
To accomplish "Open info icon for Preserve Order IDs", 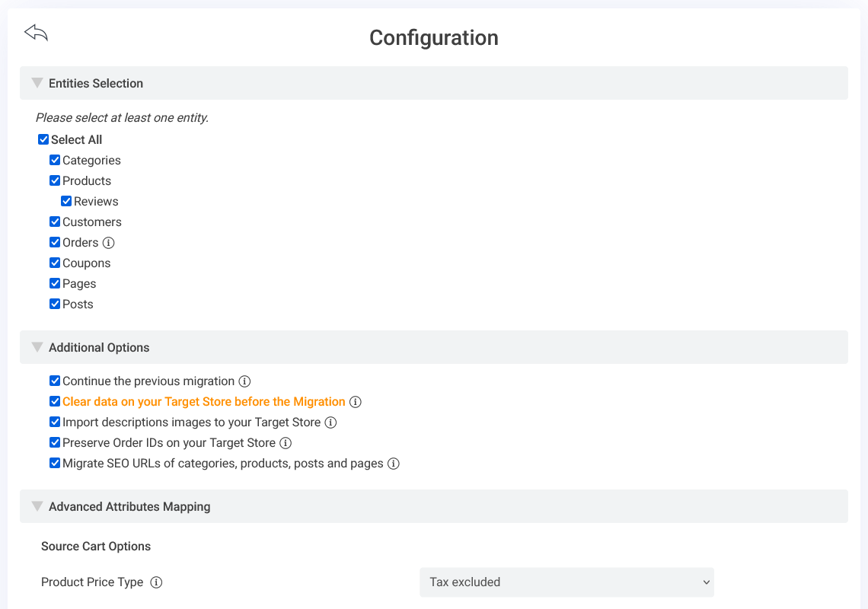I will click(x=286, y=443).
